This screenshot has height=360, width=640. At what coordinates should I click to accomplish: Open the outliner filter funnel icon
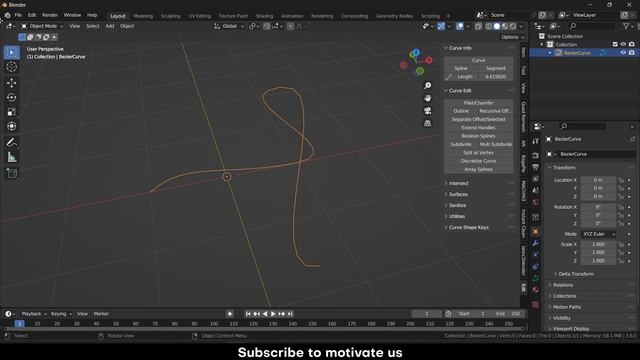coord(626,26)
